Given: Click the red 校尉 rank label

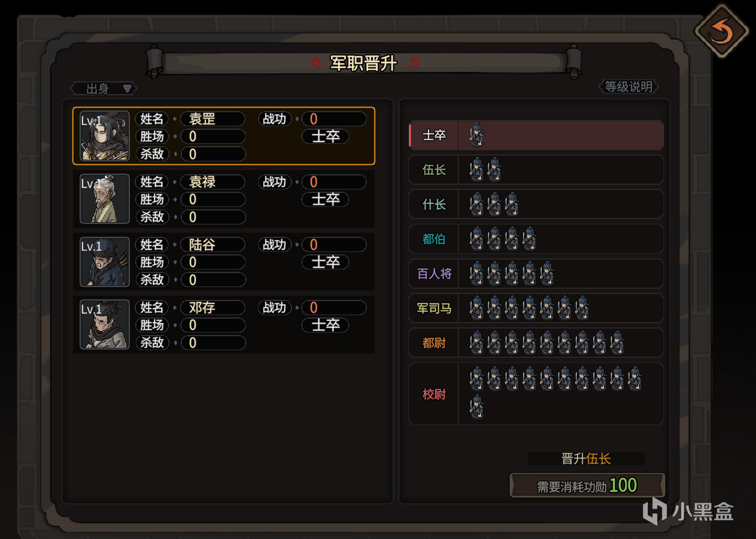Looking at the screenshot, I should point(434,394).
